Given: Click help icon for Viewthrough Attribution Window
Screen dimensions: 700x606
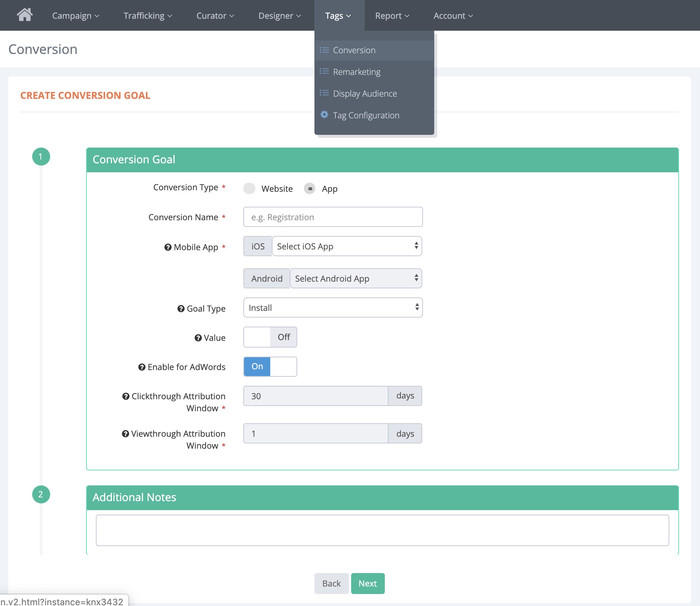Looking at the screenshot, I should 125,434.
